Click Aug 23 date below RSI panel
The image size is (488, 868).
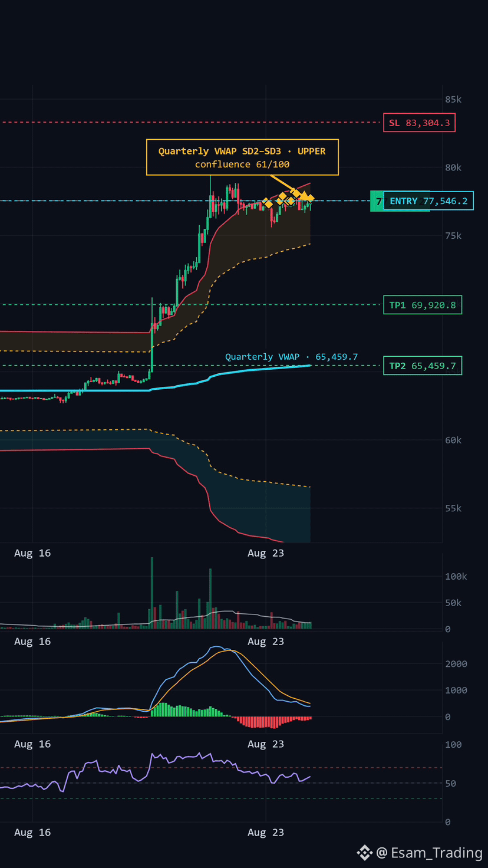click(266, 833)
